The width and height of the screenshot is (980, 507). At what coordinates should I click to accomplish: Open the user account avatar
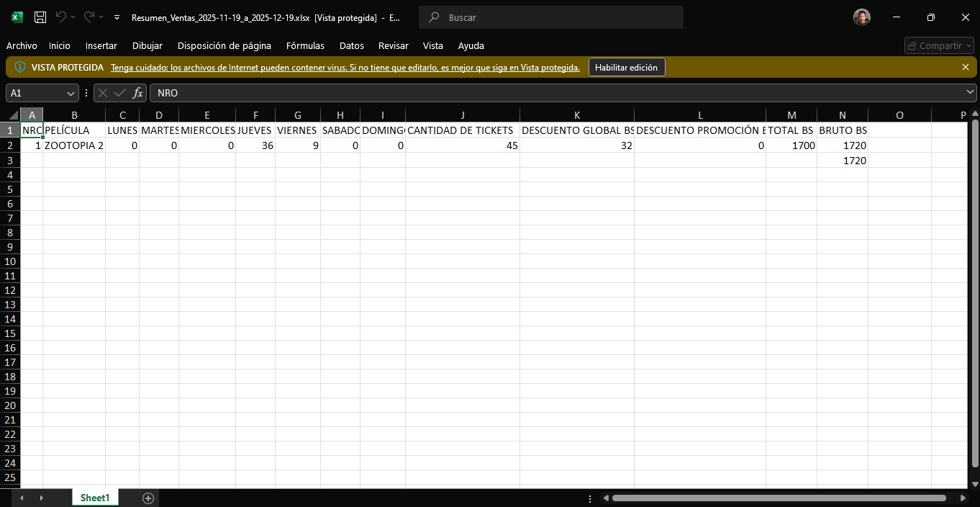pos(861,17)
